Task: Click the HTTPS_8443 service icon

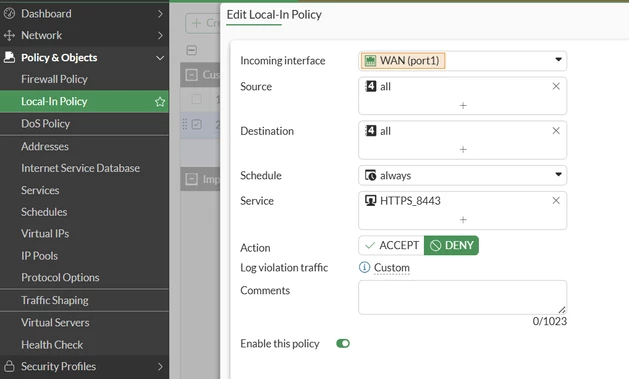Action: point(370,200)
